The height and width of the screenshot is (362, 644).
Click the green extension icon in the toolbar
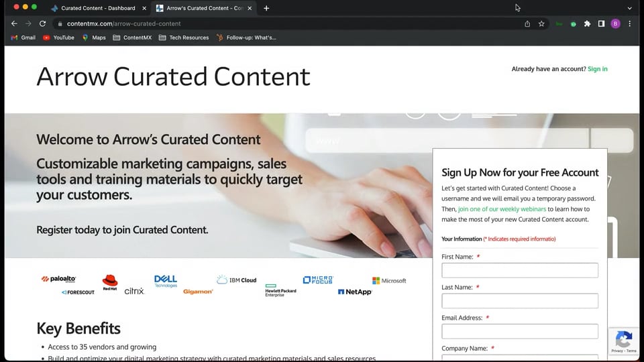[574, 24]
